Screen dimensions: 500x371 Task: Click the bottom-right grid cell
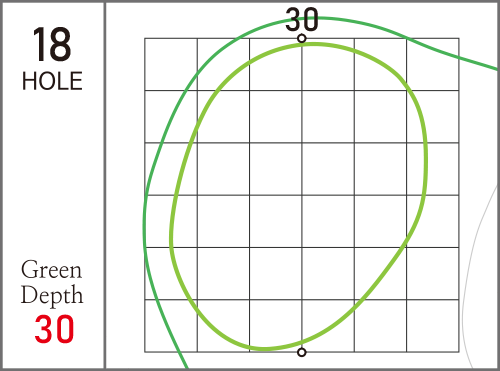pos(433,326)
